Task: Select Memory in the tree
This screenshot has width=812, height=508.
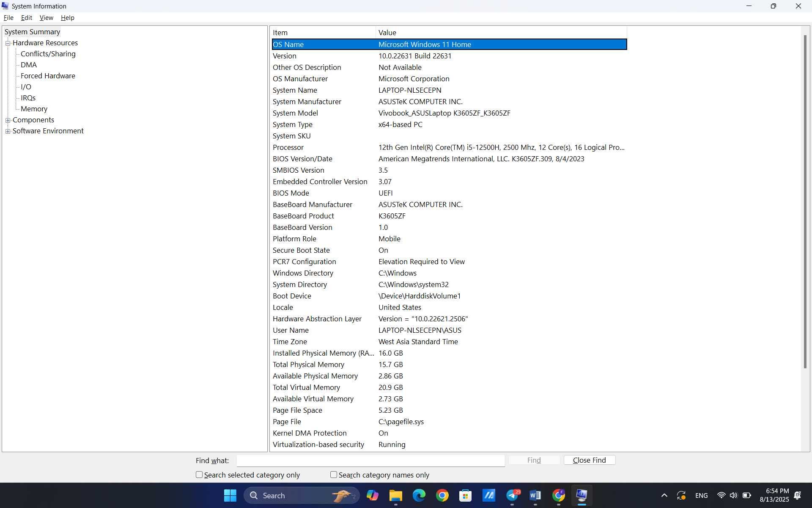Action: [x=34, y=109]
